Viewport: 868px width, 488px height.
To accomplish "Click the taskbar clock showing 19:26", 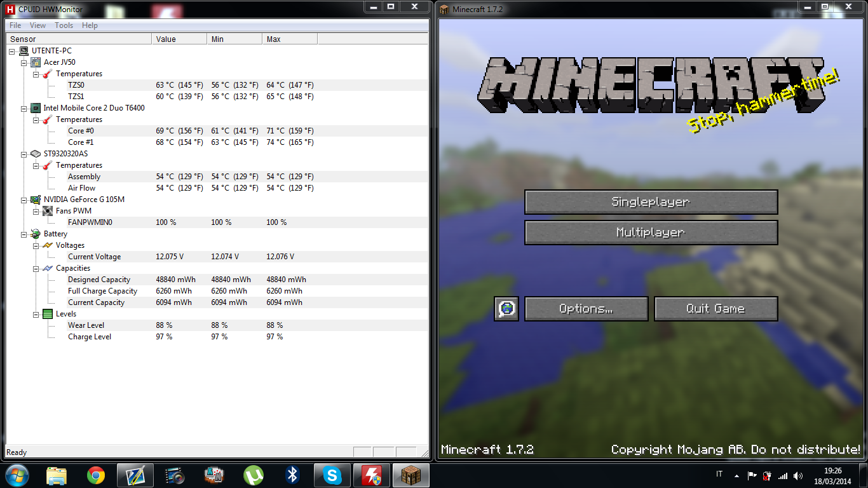I will coord(832,475).
